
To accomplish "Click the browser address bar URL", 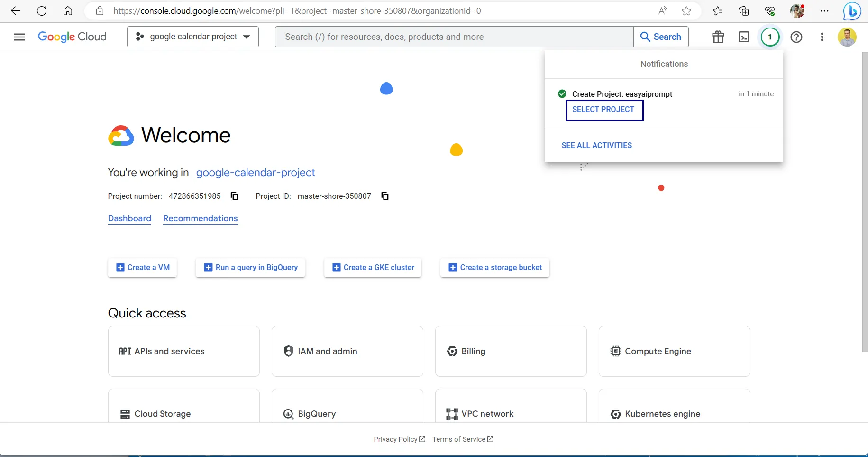I will point(297,11).
